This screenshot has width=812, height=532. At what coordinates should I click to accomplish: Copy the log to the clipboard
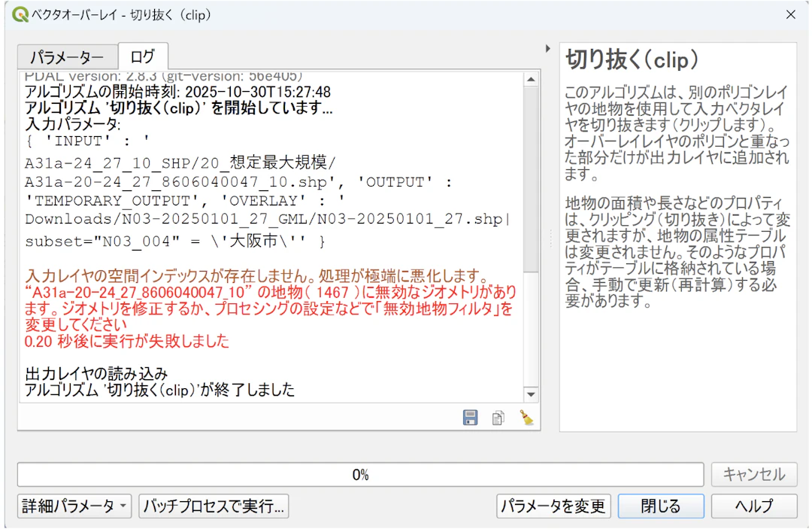(x=498, y=418)
